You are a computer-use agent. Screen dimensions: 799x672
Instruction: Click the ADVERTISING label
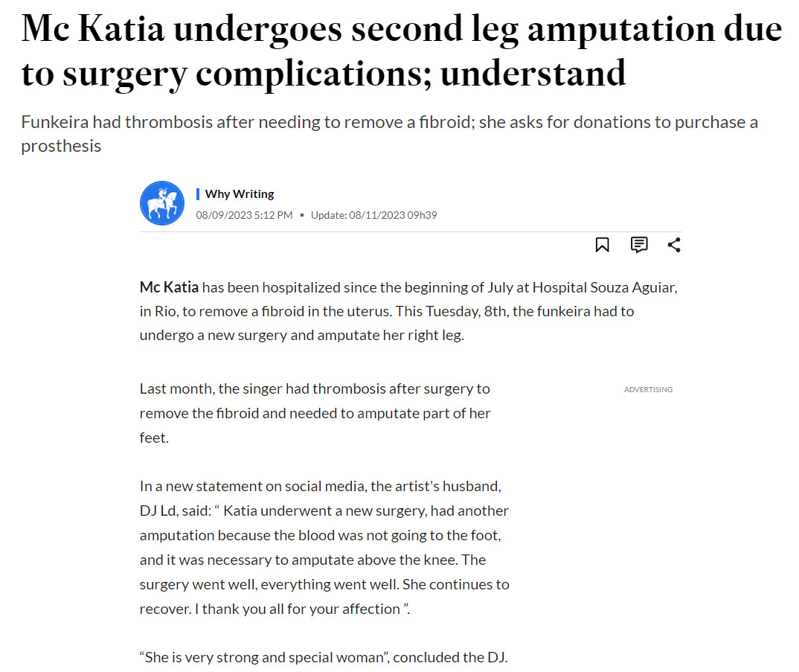[x=648, y=389]
